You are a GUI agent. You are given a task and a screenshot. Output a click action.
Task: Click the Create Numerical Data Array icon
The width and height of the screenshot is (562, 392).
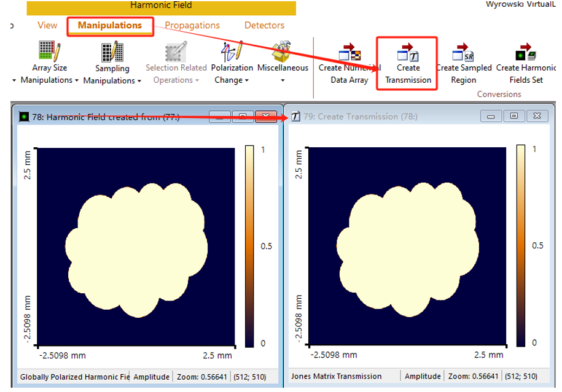click(x=349, y=52)
